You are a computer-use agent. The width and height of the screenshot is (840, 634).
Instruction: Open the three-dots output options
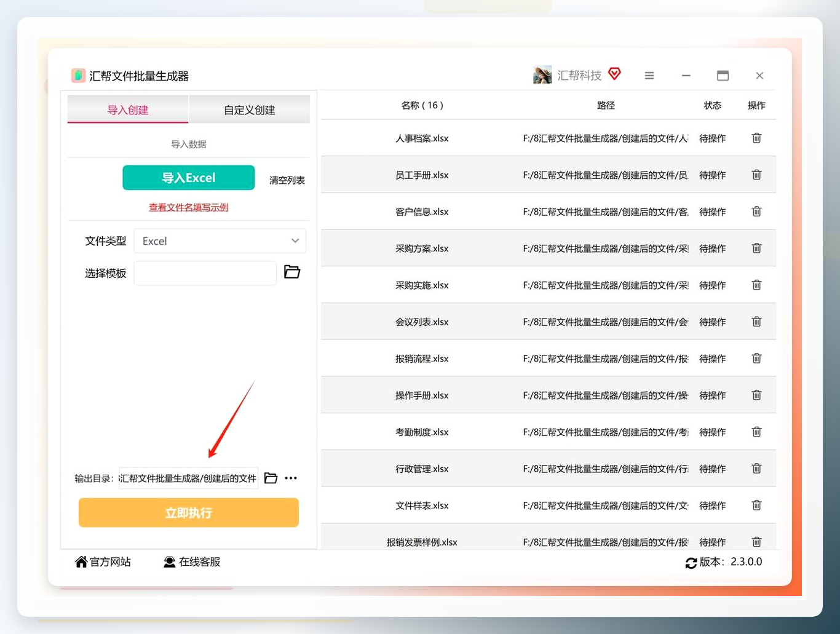pos(291,478)
